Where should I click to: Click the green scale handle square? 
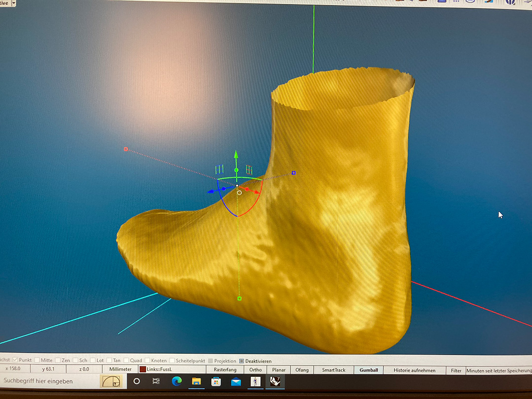pyautogui.click(x=240, y=299)
